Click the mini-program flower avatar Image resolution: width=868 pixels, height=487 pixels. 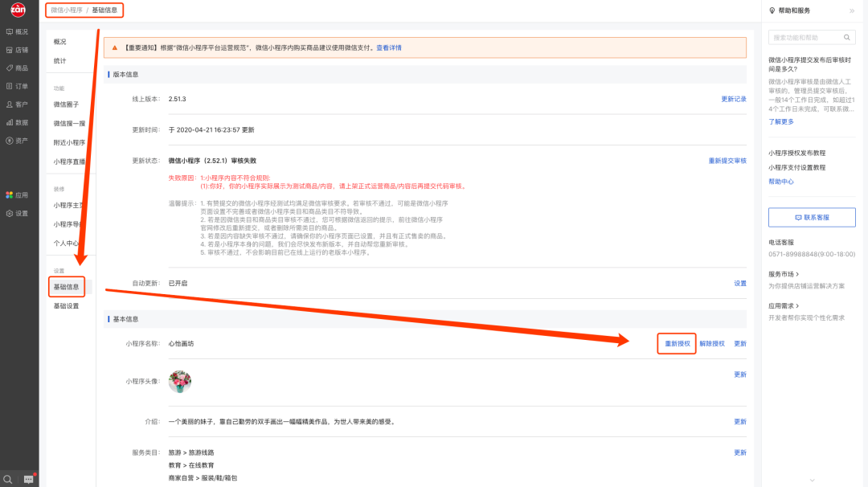180,381
